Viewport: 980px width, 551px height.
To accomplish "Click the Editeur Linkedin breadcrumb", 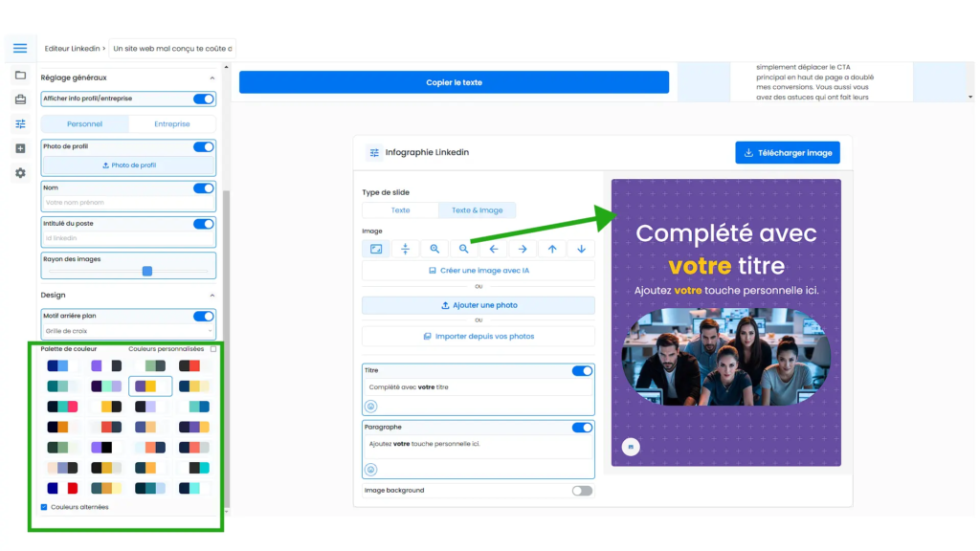I will 72,48.
